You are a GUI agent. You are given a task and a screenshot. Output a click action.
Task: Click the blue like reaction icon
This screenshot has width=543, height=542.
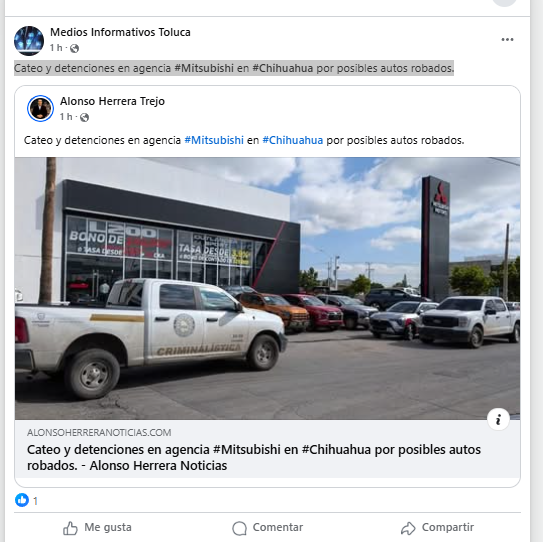point(21,500)
